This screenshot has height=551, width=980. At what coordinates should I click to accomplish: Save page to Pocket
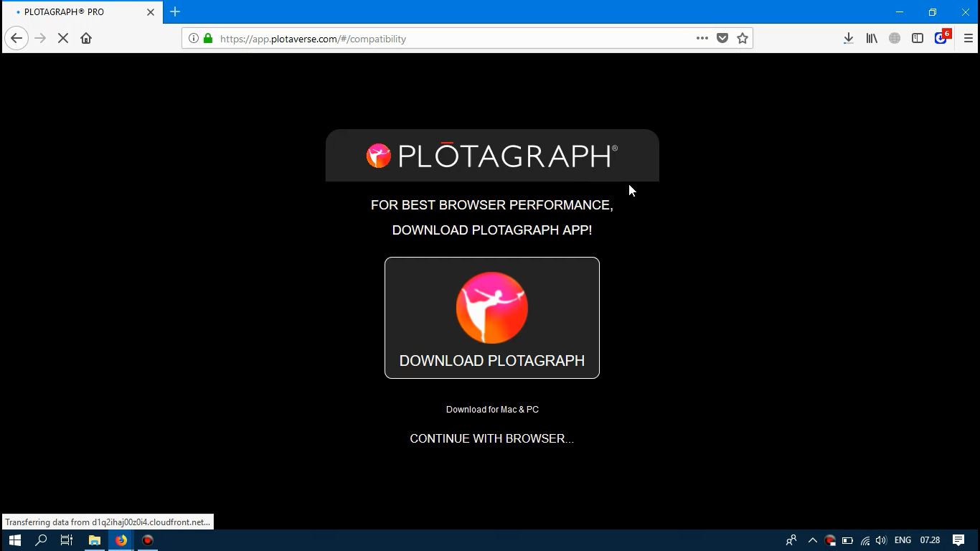(722, 39)
